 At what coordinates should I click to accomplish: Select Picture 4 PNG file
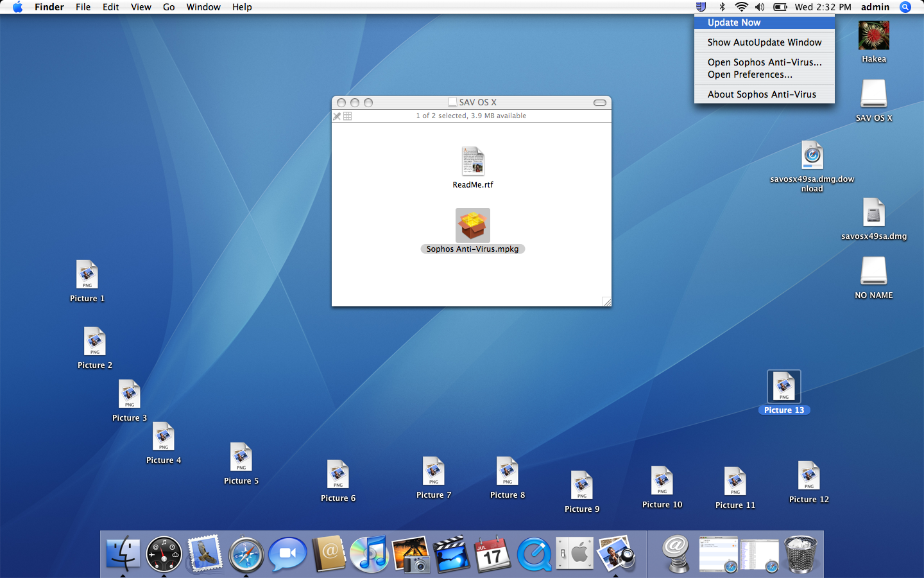pos(164,437)
